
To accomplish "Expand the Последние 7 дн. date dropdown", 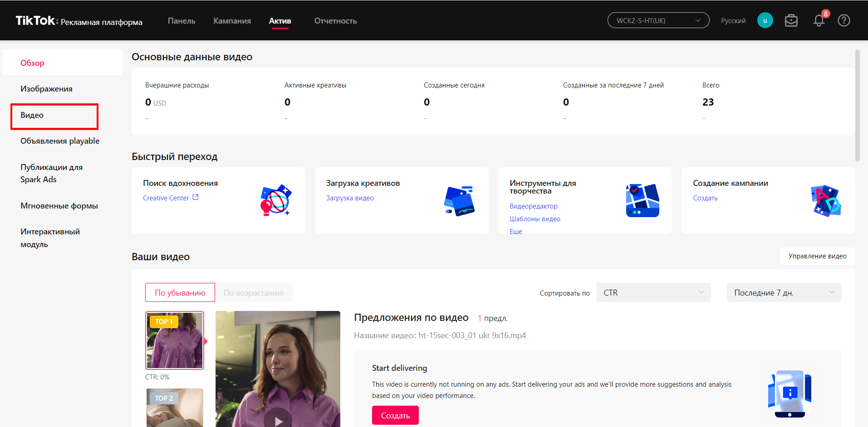I will pos(784,293).
